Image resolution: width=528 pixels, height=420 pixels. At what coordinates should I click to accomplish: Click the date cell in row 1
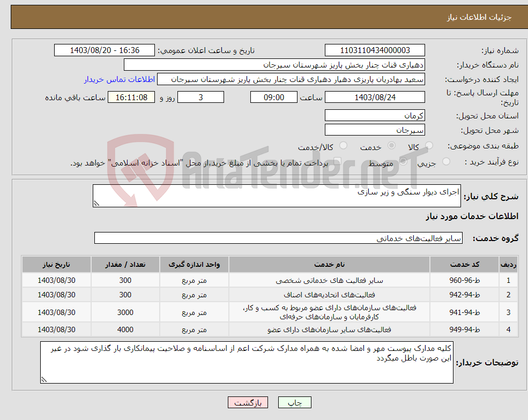point(57,280)
